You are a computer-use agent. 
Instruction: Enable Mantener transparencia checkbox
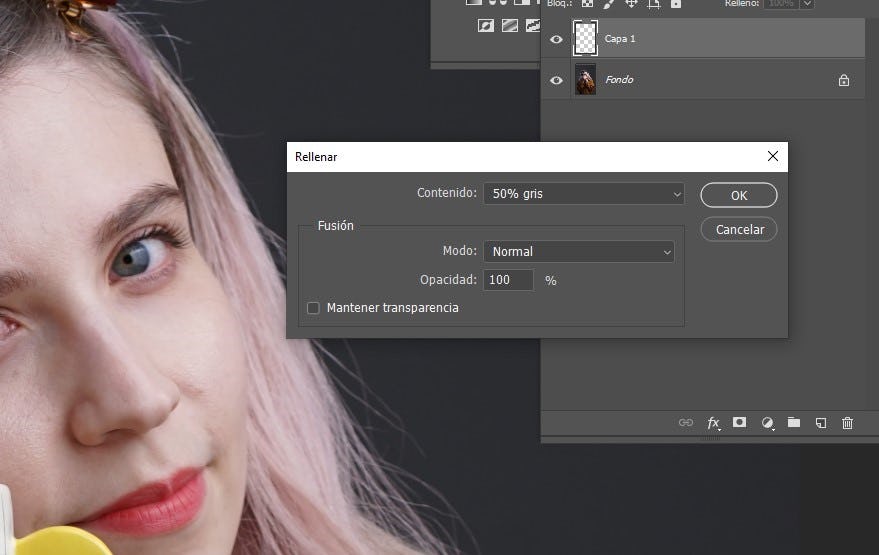point(313,308)
